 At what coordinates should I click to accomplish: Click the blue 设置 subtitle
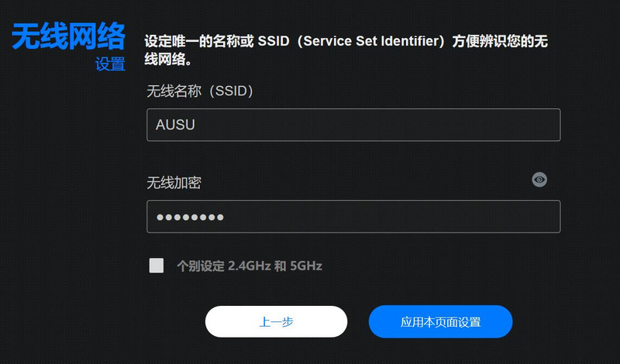click(110, 64)
